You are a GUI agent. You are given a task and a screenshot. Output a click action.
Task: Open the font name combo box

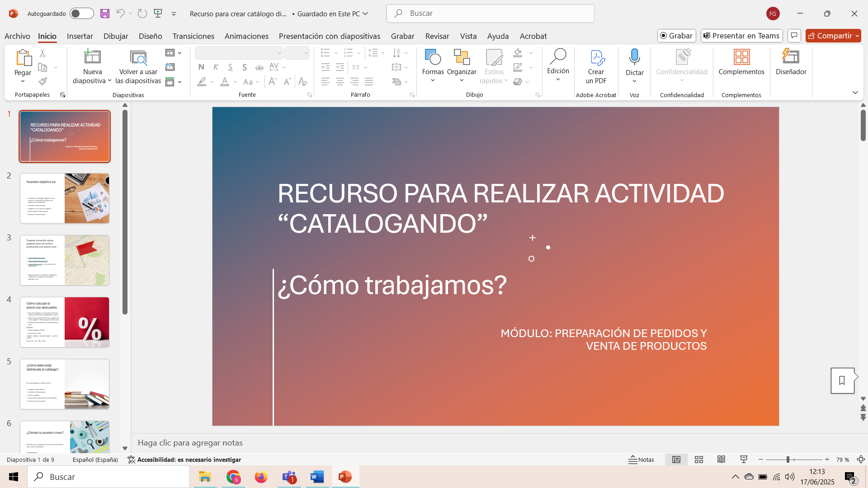pos(239,53)
